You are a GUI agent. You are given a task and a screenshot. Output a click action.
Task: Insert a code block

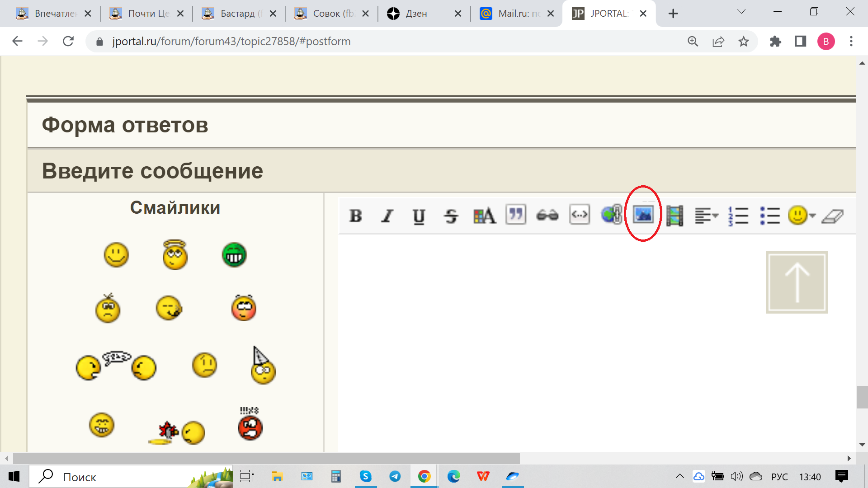(579, 215)
